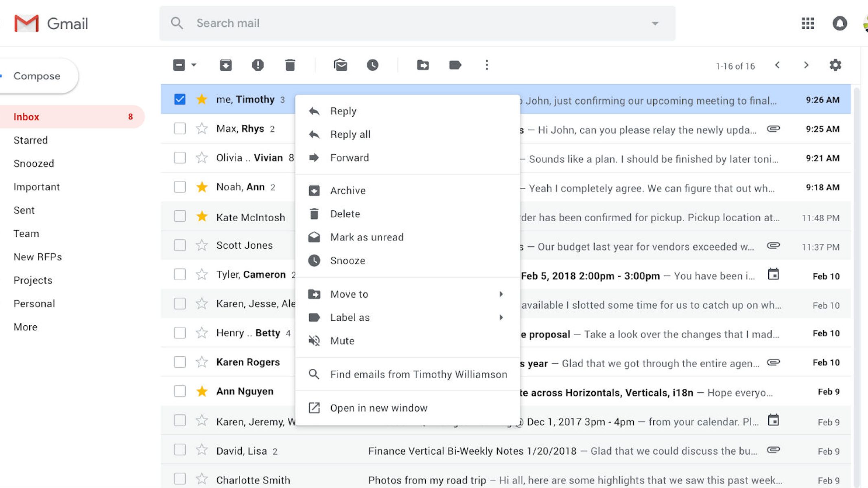Uncheck the me, Timothy email checkbox
The width and height of the screenshot is (868, 488).
pyautogui.click(x=180, y=99)
